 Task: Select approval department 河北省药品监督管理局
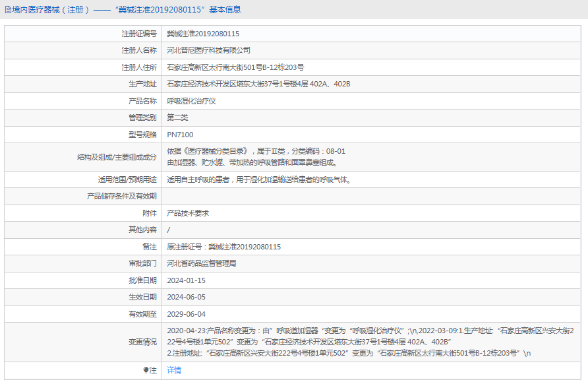(202, 263)
